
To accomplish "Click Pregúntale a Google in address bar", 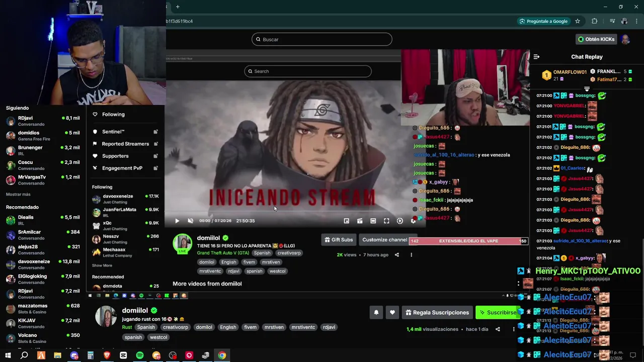I will (543, 21).
